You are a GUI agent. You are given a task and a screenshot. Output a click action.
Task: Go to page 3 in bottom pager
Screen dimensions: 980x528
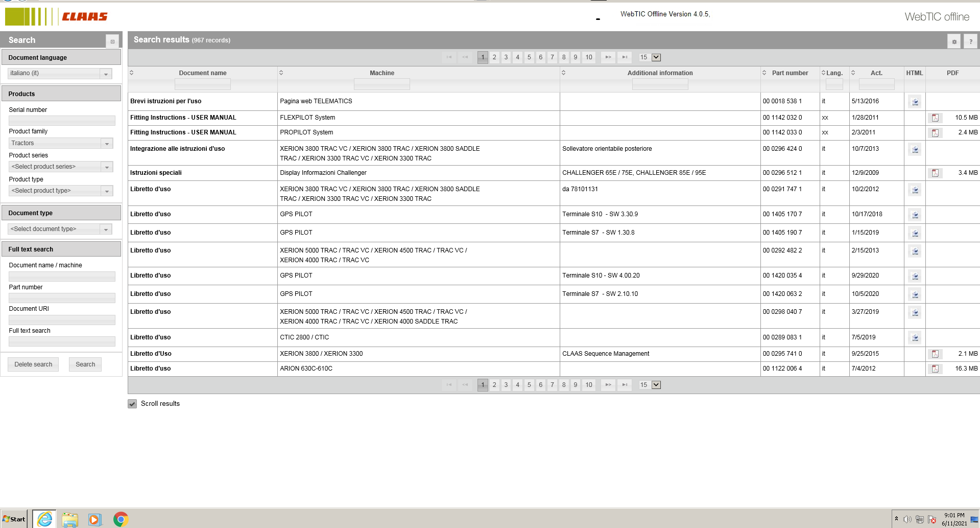[x=506, y=385]
